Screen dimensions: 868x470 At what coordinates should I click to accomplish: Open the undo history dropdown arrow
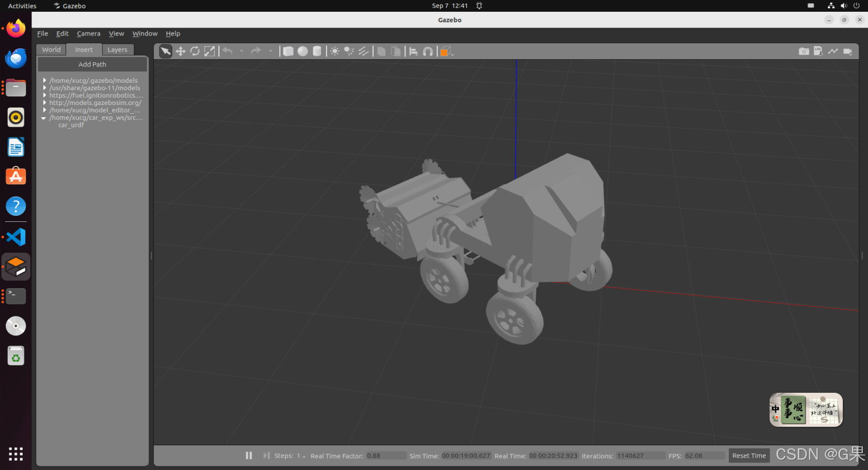coord(242,51)
